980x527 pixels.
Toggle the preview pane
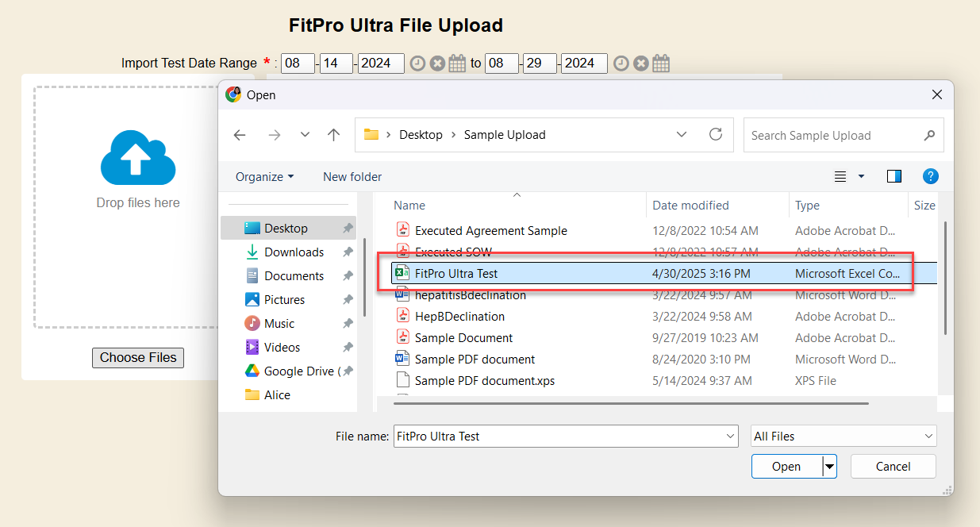[x=894, y=176]
